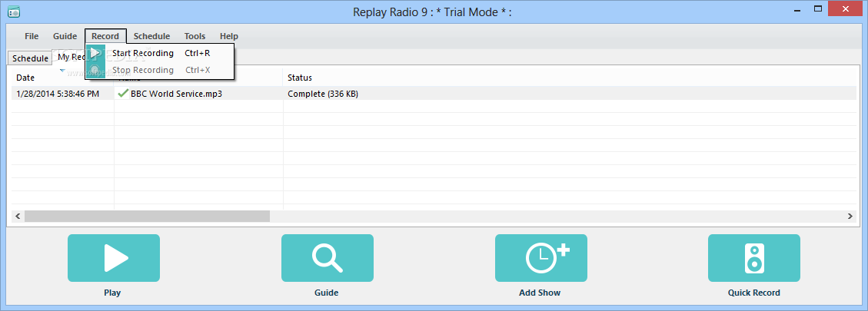Open the Tools menu

pos(195,36)
